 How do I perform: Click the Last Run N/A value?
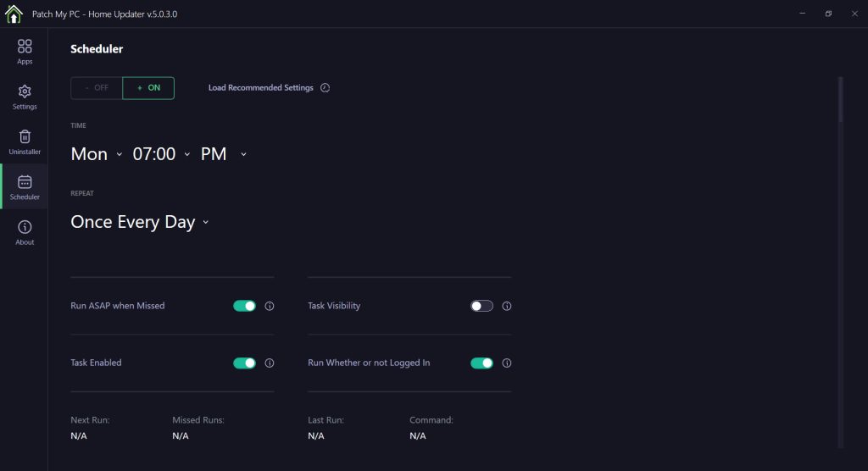(x=316, y=436)
